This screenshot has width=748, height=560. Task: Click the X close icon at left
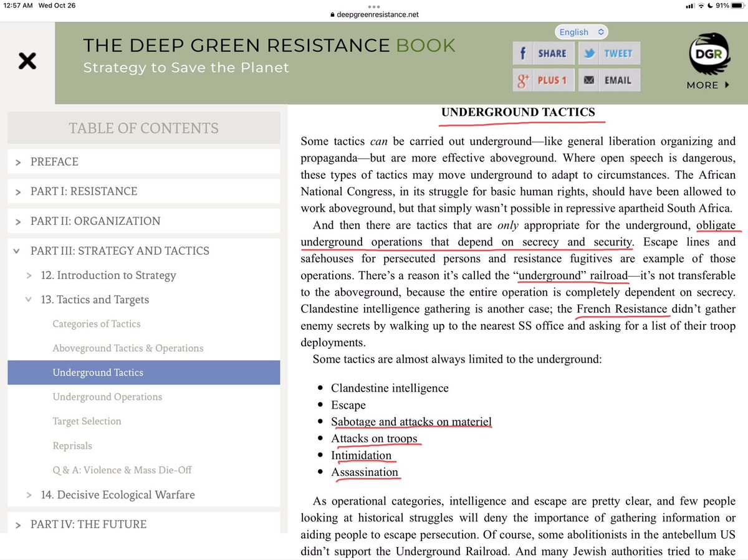pos(27,61)
